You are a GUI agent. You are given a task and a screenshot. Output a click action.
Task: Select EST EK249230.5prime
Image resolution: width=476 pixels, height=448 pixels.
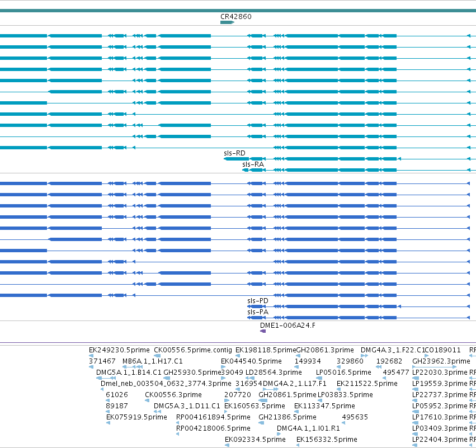click(119, 350)
